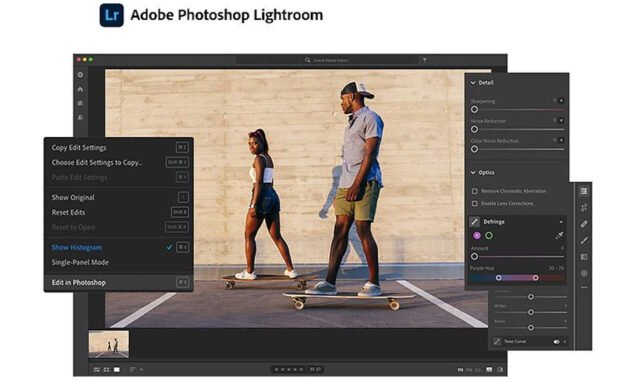Open the Sharing people icon in sidebar
The width and height of the screenshot is (630, 380).
pos(80,117)
